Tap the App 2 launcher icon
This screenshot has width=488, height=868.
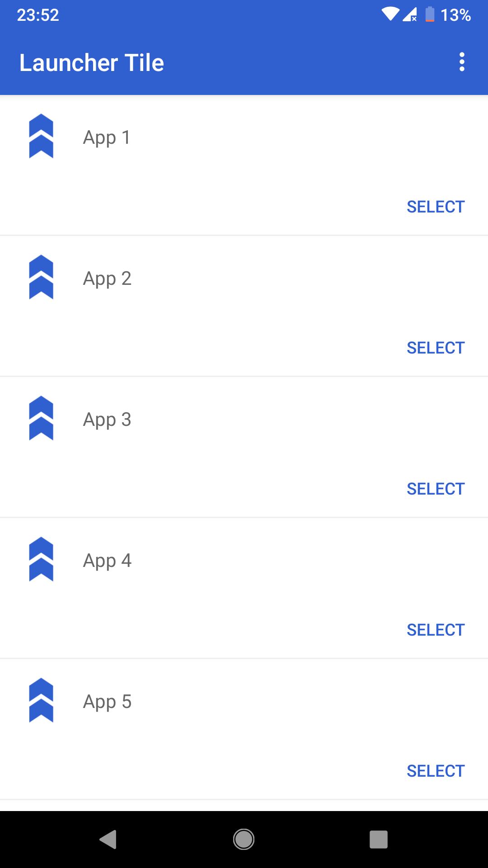41,277
